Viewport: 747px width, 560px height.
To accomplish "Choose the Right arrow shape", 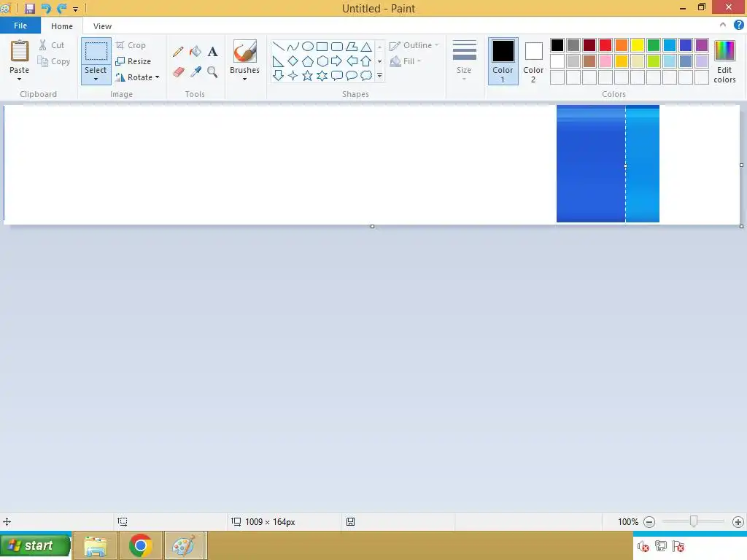I will (x=337, y=61).
